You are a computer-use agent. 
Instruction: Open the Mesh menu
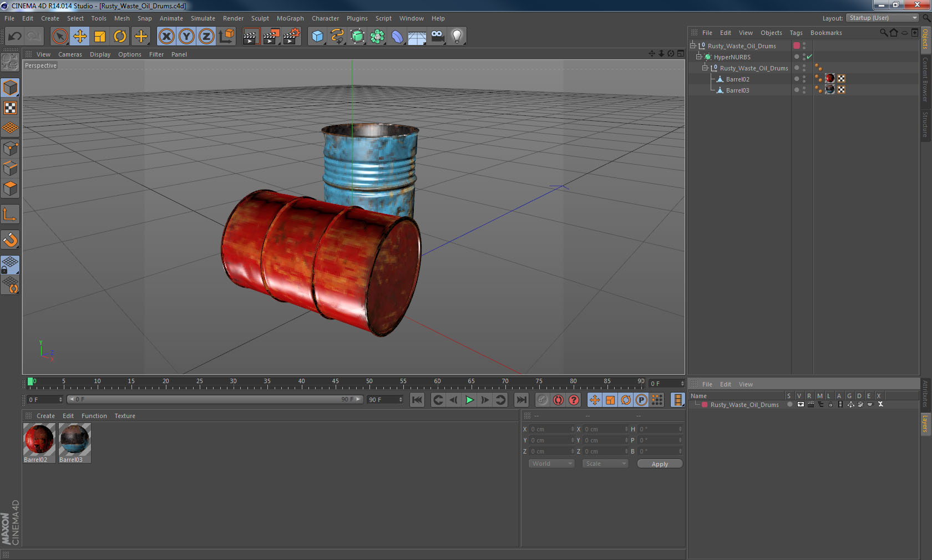pos(121,18)
